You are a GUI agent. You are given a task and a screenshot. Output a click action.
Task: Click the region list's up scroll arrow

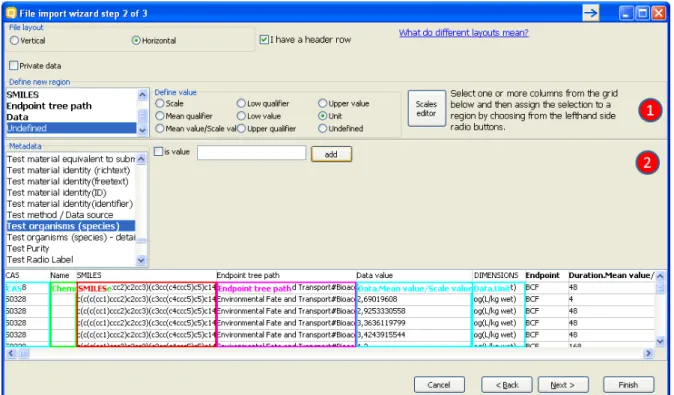(x=142, y=95)
